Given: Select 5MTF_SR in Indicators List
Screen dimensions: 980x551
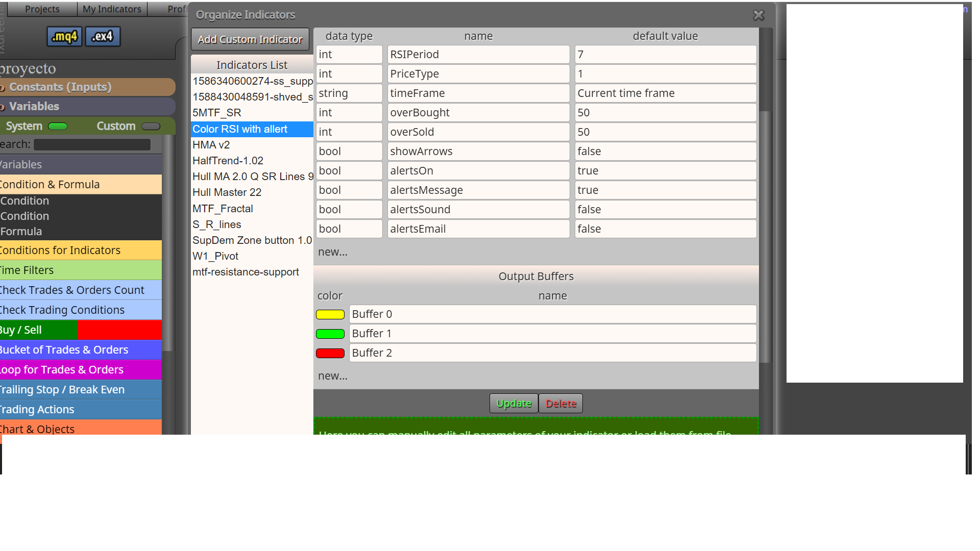Looking at the screenshot, I should (x=252, y=113).
